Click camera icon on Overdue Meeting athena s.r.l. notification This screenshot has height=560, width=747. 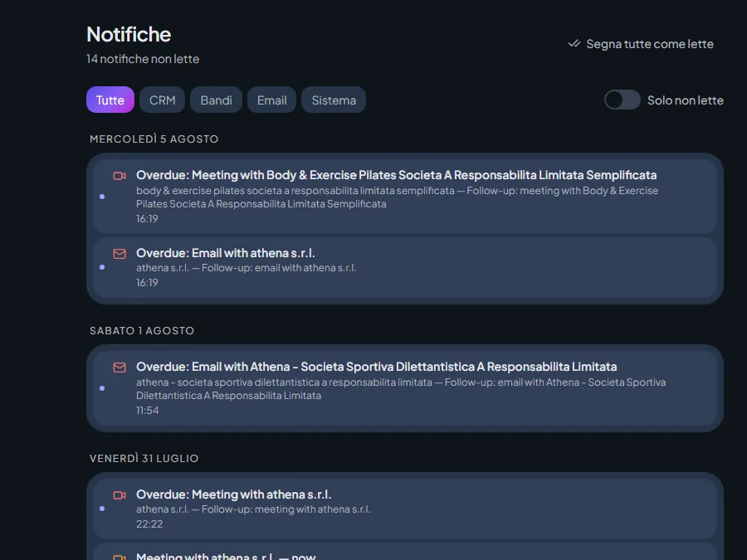(120, 495)
